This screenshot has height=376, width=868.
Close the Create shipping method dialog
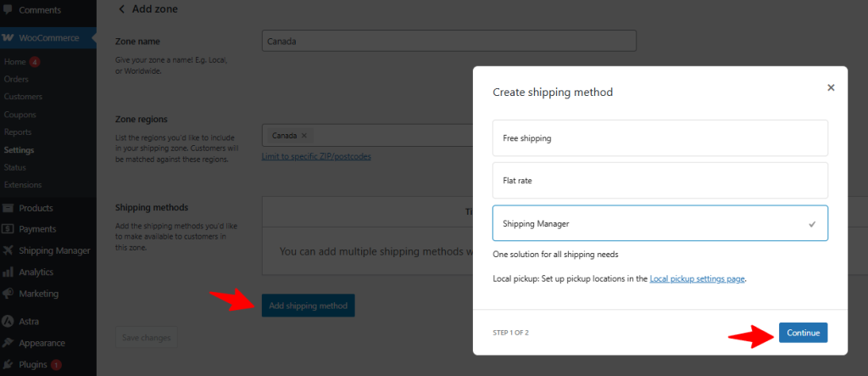click(831, 87)
